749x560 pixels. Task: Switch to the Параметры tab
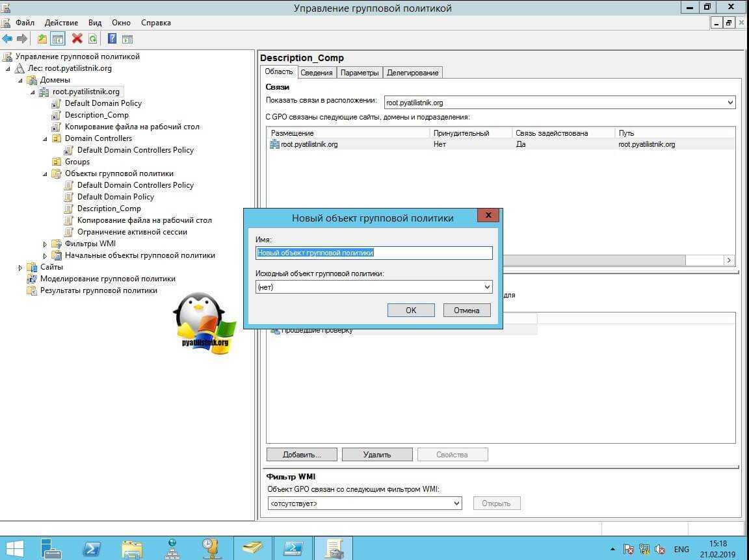click(359, 73)
